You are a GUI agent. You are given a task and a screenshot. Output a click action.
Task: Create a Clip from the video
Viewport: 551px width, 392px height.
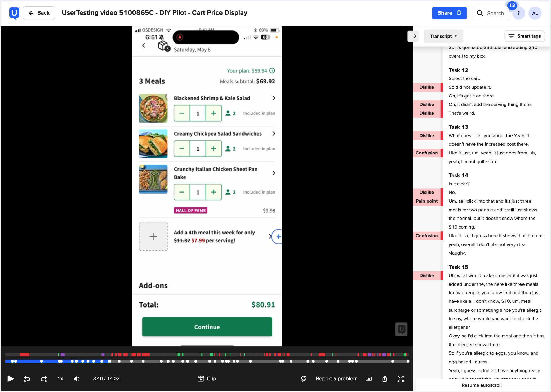click(x=207, y=378)
